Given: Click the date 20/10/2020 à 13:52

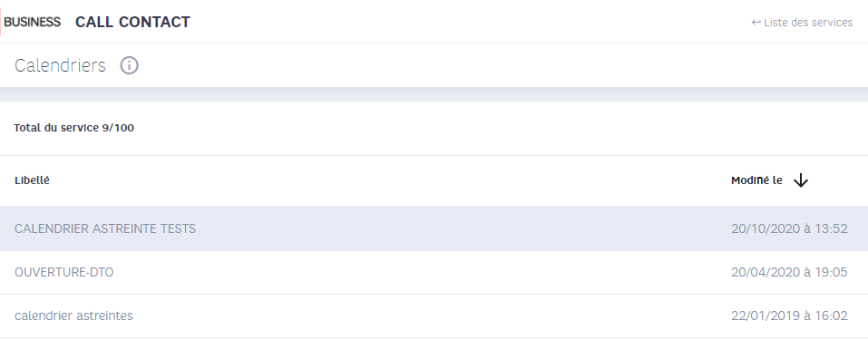Looking at the screenshot, I should coord(789,228).
